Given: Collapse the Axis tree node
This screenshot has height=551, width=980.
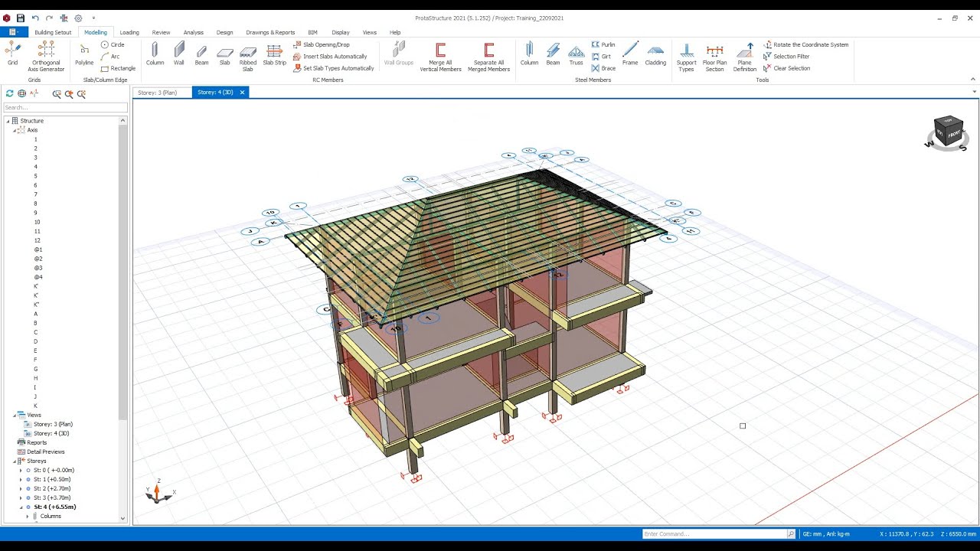Looking at the screenshot, I should (x=15, y=130).
